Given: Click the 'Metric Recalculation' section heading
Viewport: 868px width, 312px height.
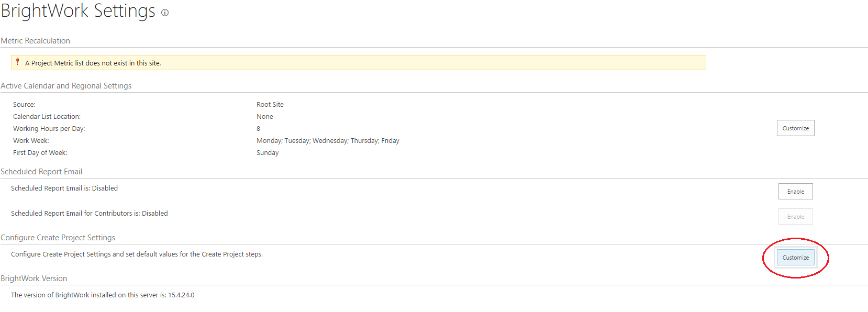Looking at the screenshot, I should (36, 41).
